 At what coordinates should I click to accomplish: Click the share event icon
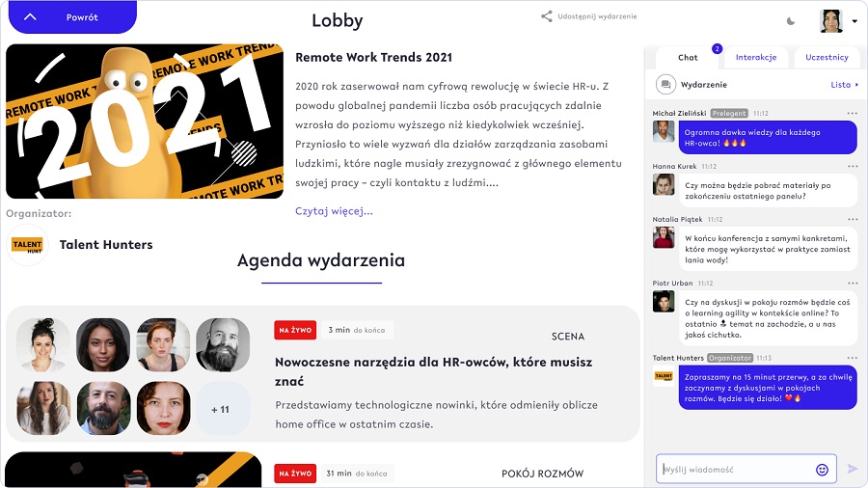[x=547, y=16]
